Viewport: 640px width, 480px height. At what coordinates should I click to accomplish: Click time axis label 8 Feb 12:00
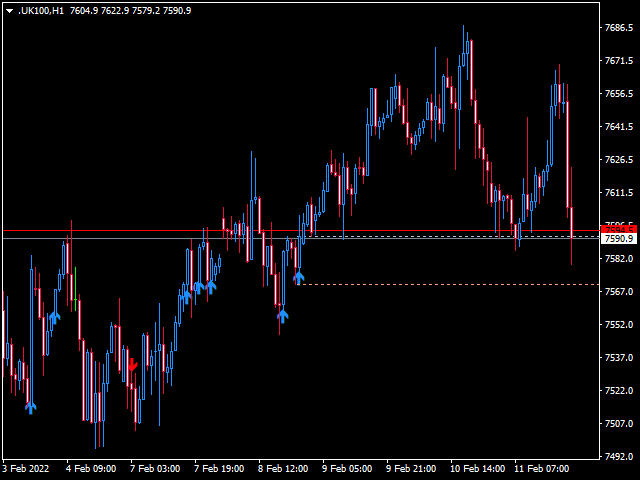[x=283, y=469]
